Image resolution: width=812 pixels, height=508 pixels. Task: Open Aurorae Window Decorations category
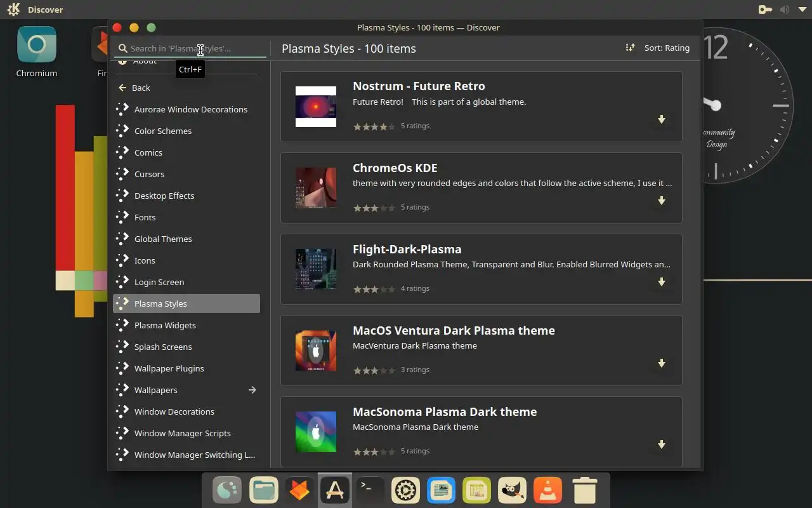tap(187, 109)
